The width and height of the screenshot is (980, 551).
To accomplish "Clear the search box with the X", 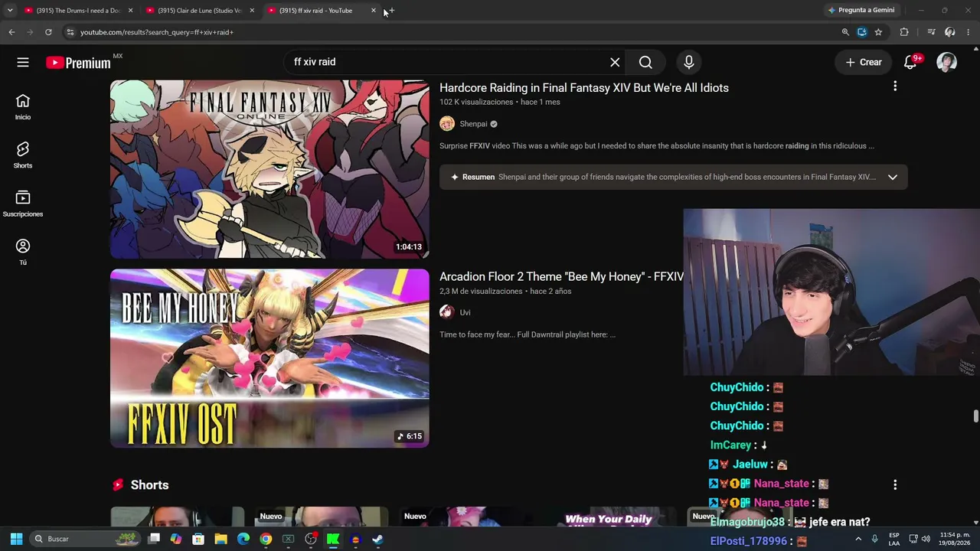I will [x=615, y=62].
